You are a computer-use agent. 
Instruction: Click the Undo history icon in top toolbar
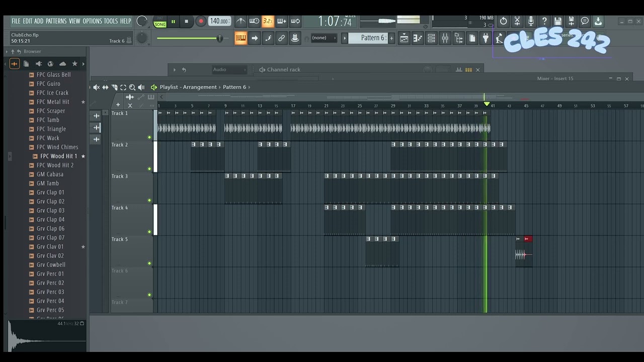(503, 21)
